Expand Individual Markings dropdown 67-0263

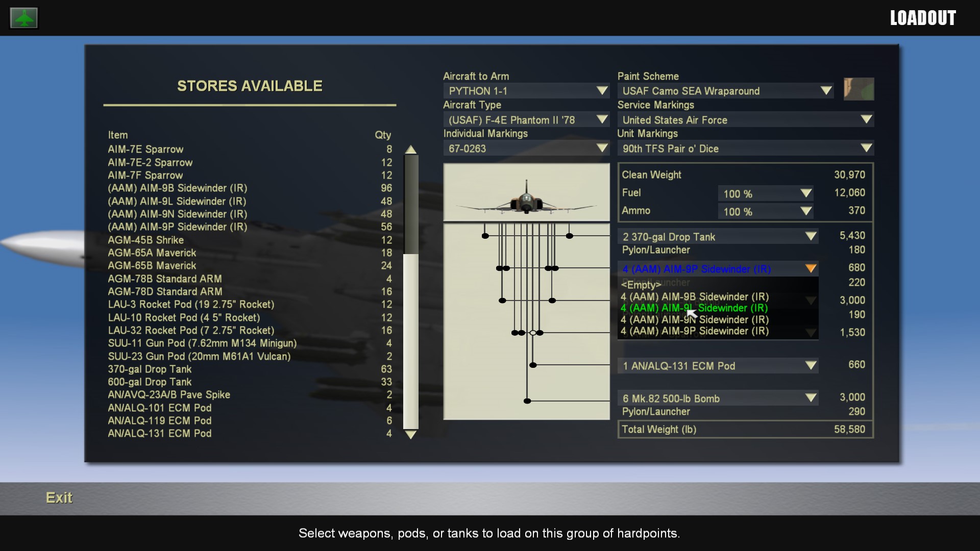(x=526, y=148)
